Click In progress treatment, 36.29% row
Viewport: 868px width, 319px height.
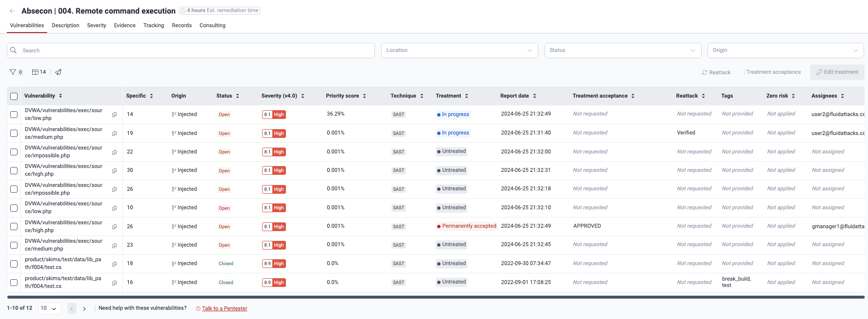click(x=453, y=115)
